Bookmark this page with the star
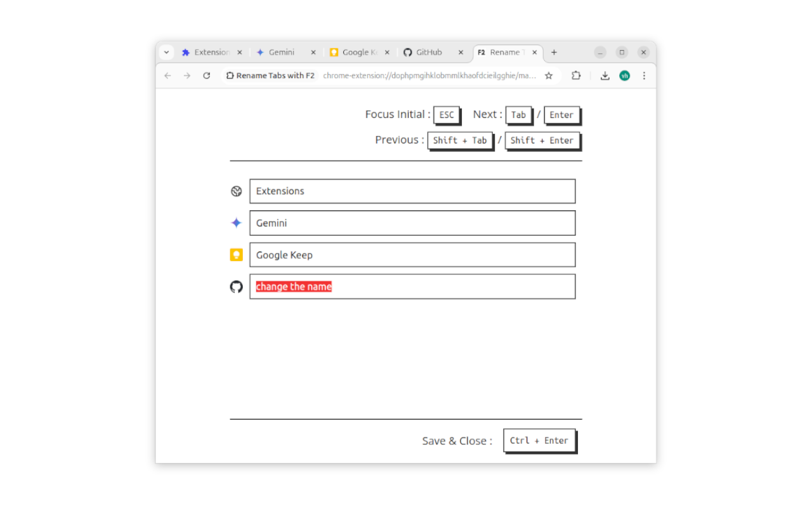The height and width of the screenshot is (508, 812). tap(549, 76)
